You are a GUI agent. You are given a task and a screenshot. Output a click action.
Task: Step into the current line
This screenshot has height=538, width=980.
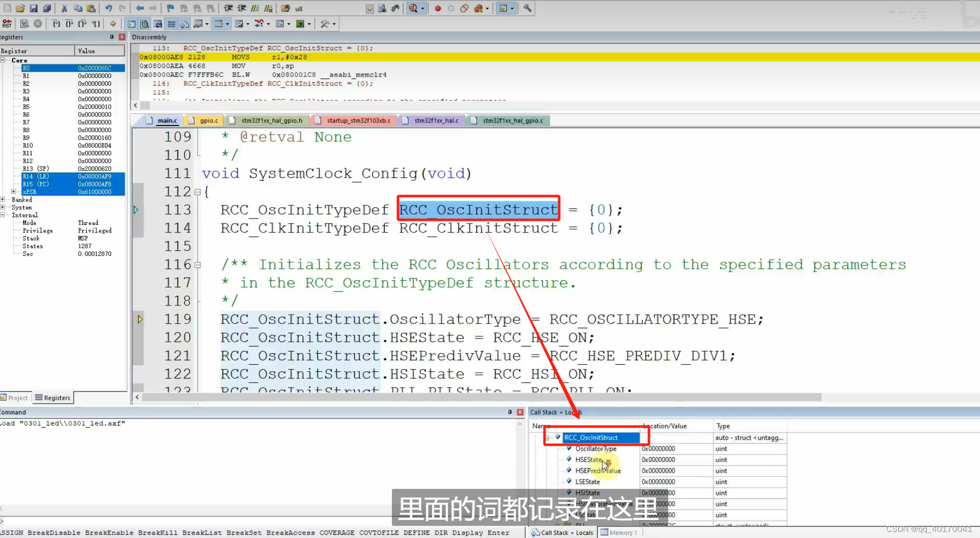click(x=56, y=23)
